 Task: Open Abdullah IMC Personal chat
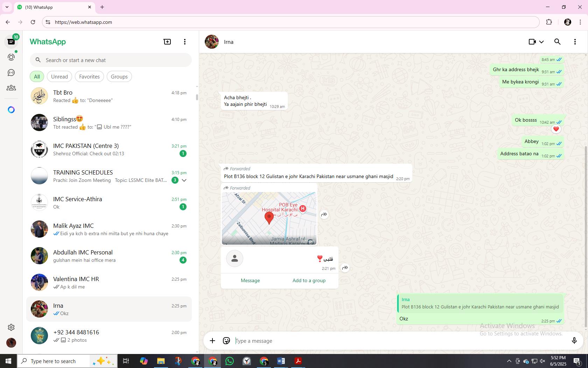pos(109,256)
